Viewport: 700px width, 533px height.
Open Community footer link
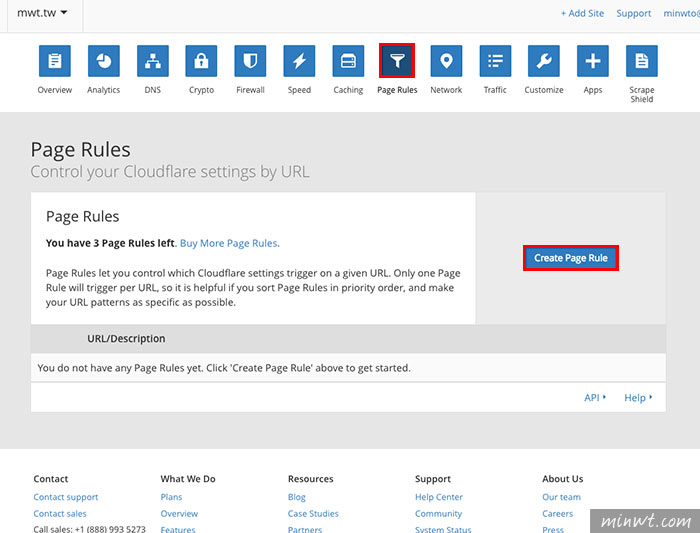[x=438, y=513]
